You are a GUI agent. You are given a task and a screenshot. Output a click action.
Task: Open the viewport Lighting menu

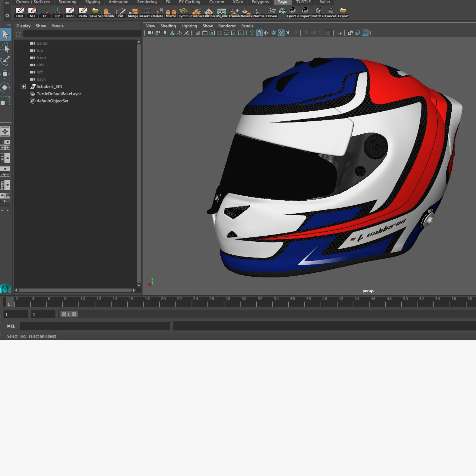tap(189, 26)
